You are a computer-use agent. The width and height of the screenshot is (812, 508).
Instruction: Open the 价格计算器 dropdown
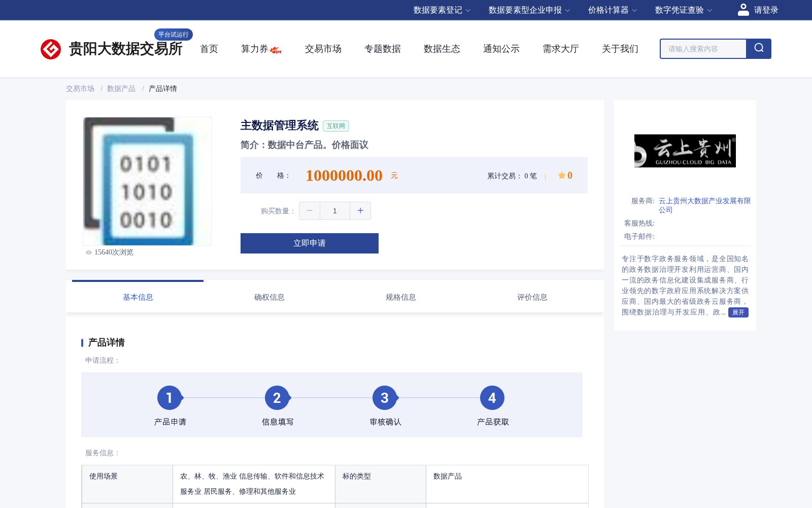click(613, 10)
